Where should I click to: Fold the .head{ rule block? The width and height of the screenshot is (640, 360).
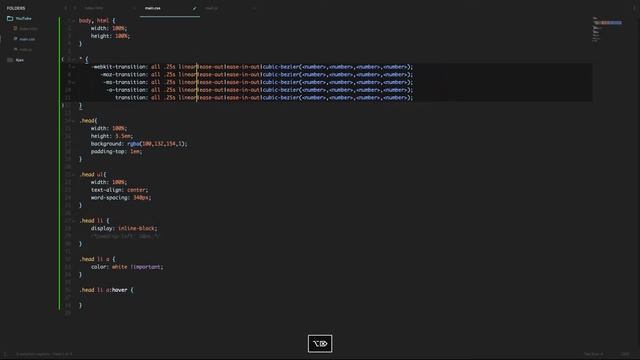pos(74,121)
